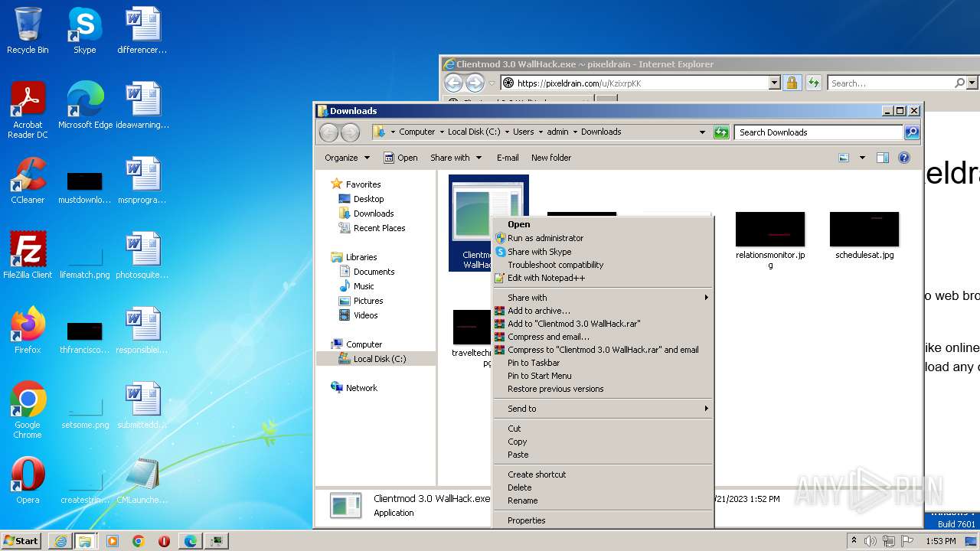980x551 pixels.
Task: Click the Search Downloads input field
Action: tap(818, 132)
